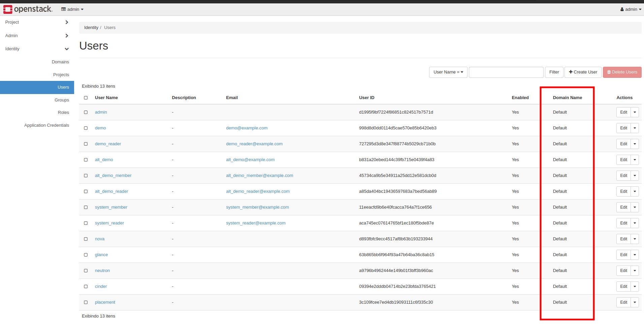
Task: Click the Create User button
Action: [x=583, y=72]
